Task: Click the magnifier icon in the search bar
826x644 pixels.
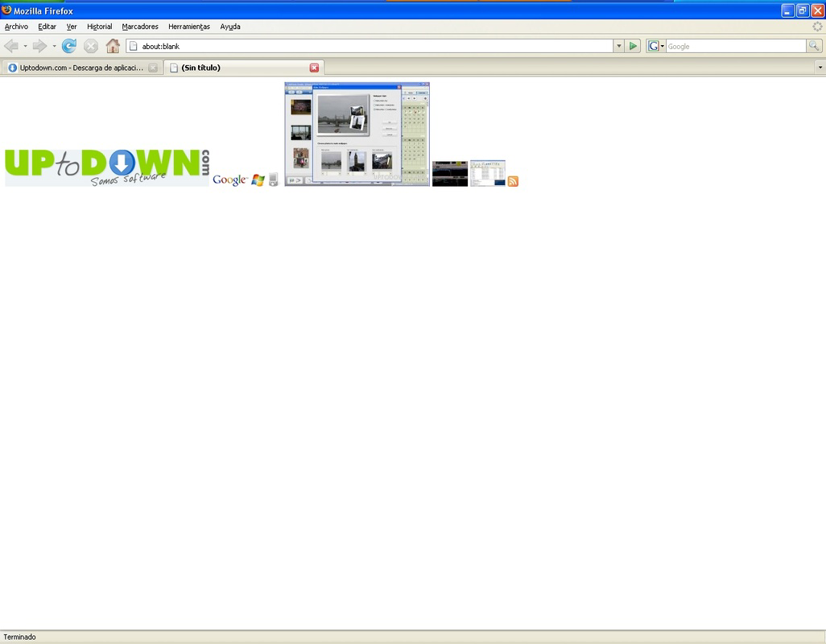Action: 814,46
